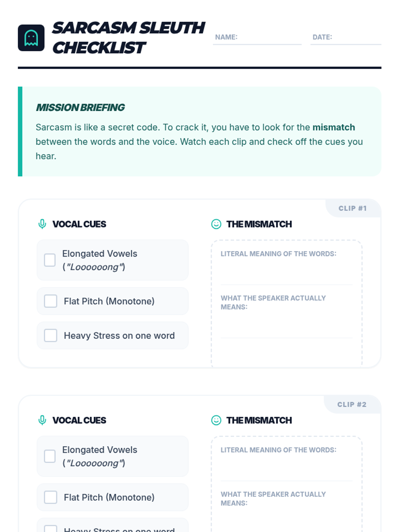Tick Heavy Stress on one word in Clip #1
The width and height of the screenshot is (399, 532).
51,335
